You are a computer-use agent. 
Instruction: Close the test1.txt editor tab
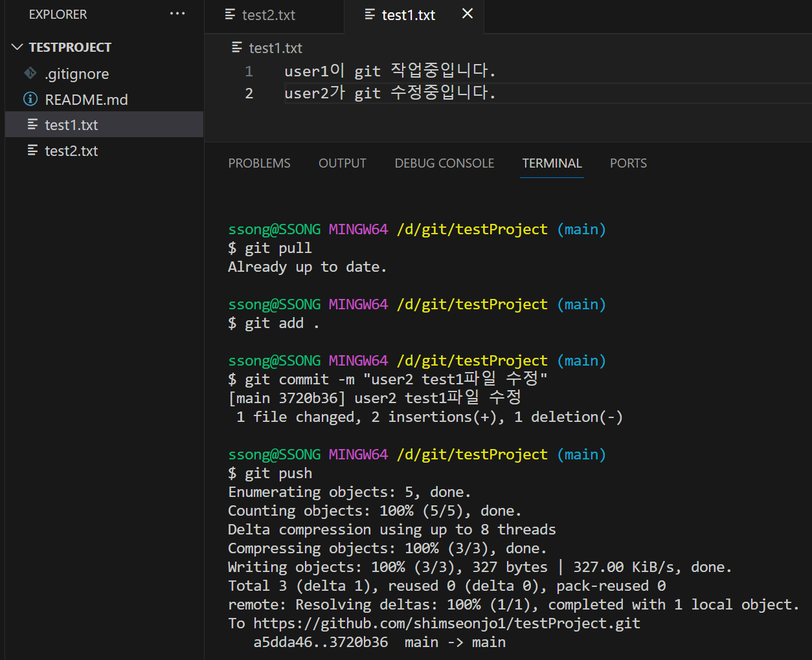(468, 14)
